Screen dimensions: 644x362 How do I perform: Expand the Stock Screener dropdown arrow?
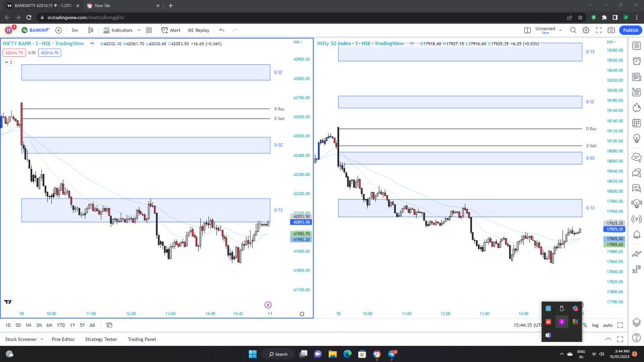tap(41, 339)
